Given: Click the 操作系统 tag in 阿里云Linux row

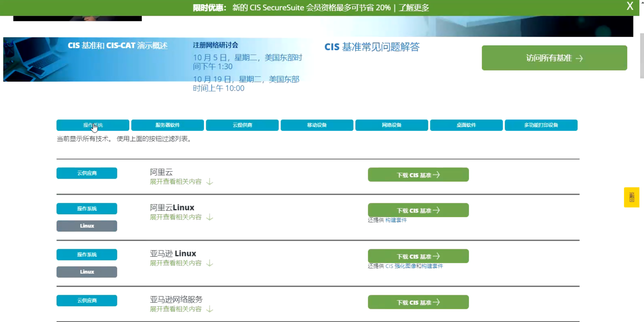Looking at the screenshot, I should point(87,209).
